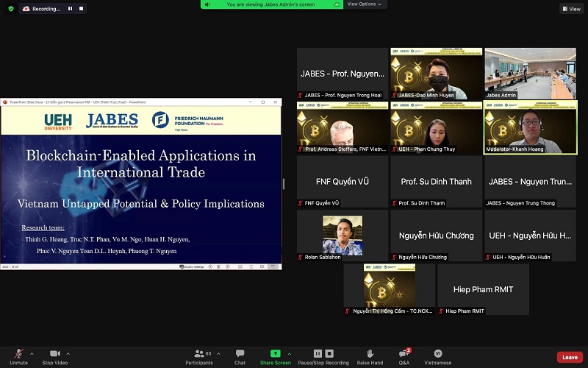Select the Prof. Su Dinh Thanh tile
The height and width of the screenshot is (368, 588).
point(436,181)
